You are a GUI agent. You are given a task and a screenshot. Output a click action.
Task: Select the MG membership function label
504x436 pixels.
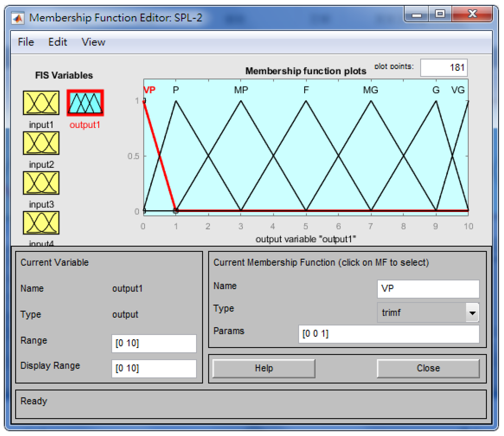pos(370,90)
